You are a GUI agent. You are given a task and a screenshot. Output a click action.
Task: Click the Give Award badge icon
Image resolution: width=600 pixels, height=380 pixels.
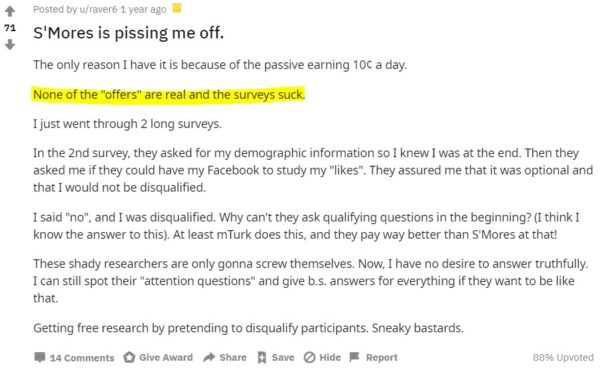tap(129, 357)
